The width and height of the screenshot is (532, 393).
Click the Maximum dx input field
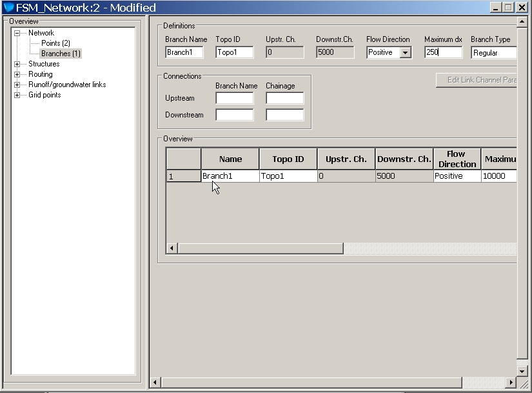click(x=443, y=53)
